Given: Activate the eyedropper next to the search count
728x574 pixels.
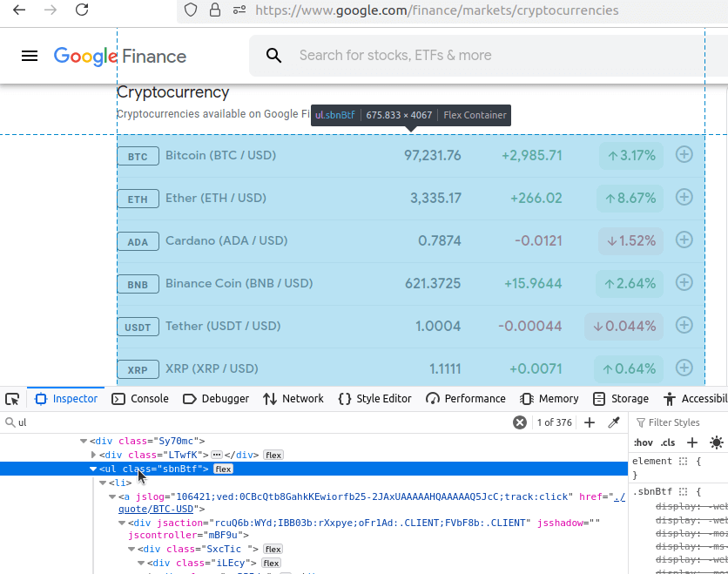Looking at the screenshot, I should tap(615, 422).
